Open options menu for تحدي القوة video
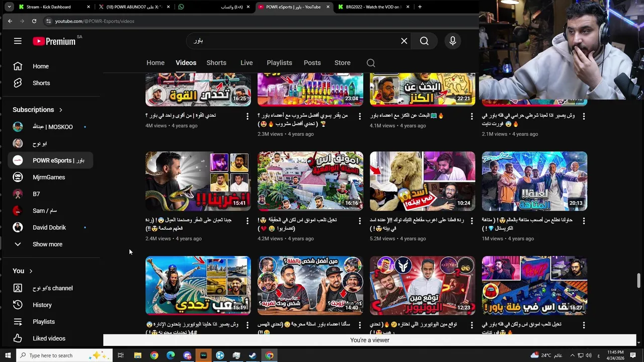644x362 pixels. click(247, 116)
